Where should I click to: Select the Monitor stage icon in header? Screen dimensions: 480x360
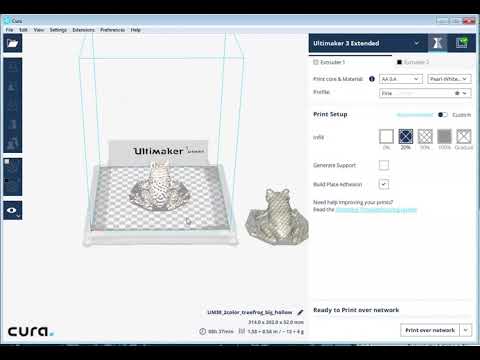tap(462, 43)
